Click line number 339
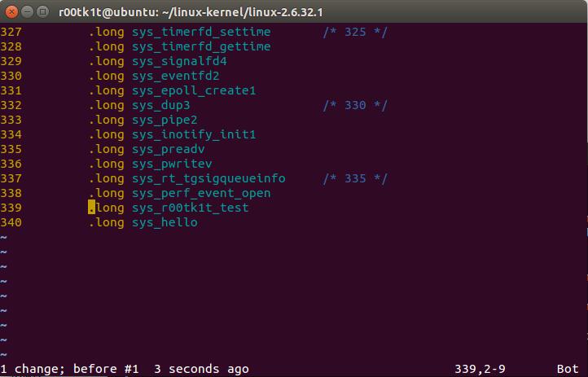Viewport: 588px width, 377px height. coord(11,208)
